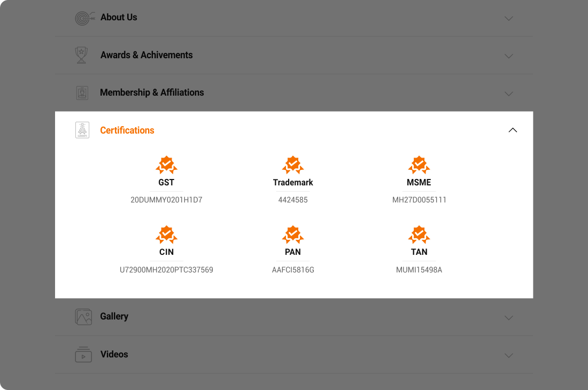
Task: Expand Awards & Achivements chevron
Action: (x=508, y=56)
